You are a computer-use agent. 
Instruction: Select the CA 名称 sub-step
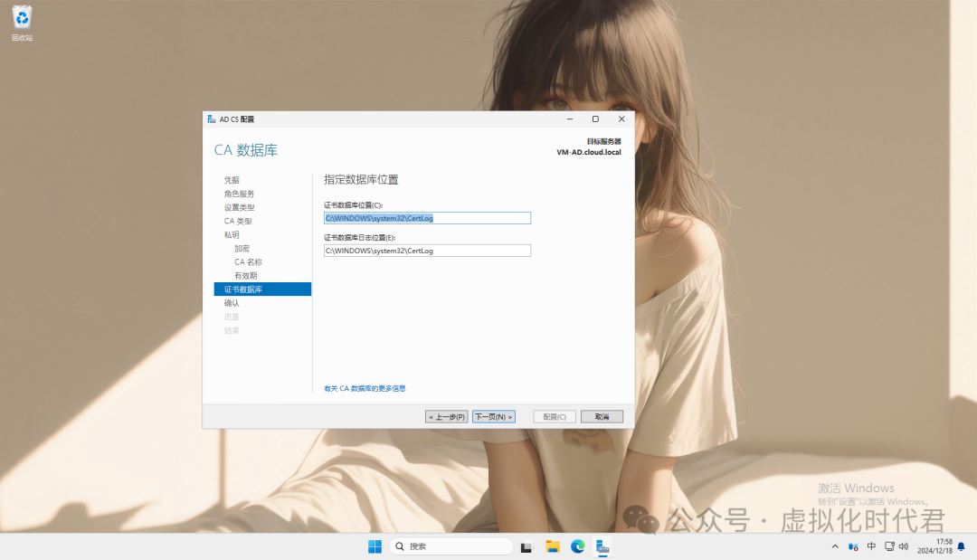248,262
